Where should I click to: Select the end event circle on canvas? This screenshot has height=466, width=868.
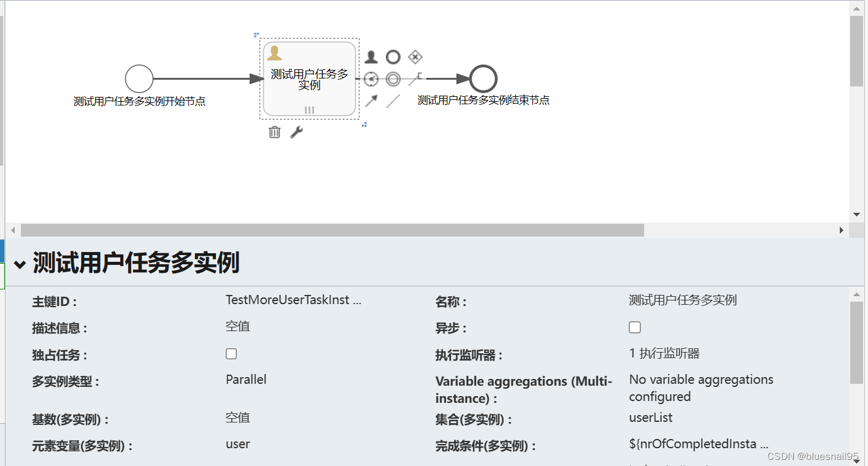point(483,78)
